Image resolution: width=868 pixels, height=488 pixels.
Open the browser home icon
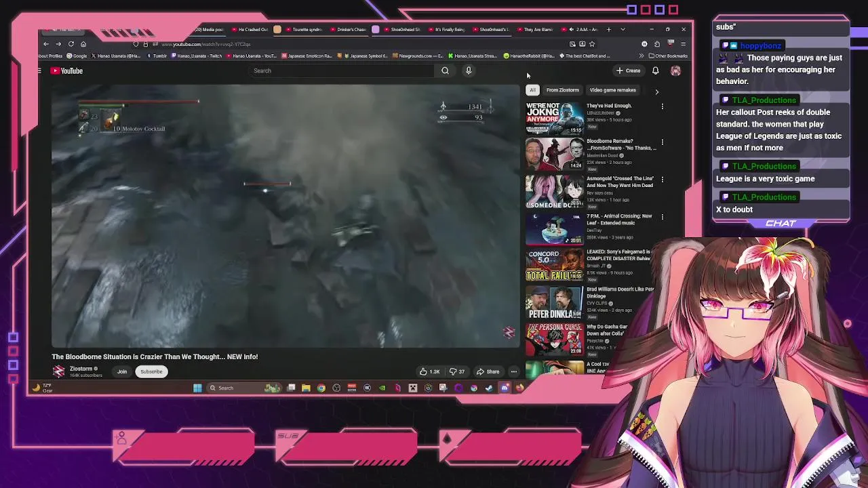coord(83,44)
